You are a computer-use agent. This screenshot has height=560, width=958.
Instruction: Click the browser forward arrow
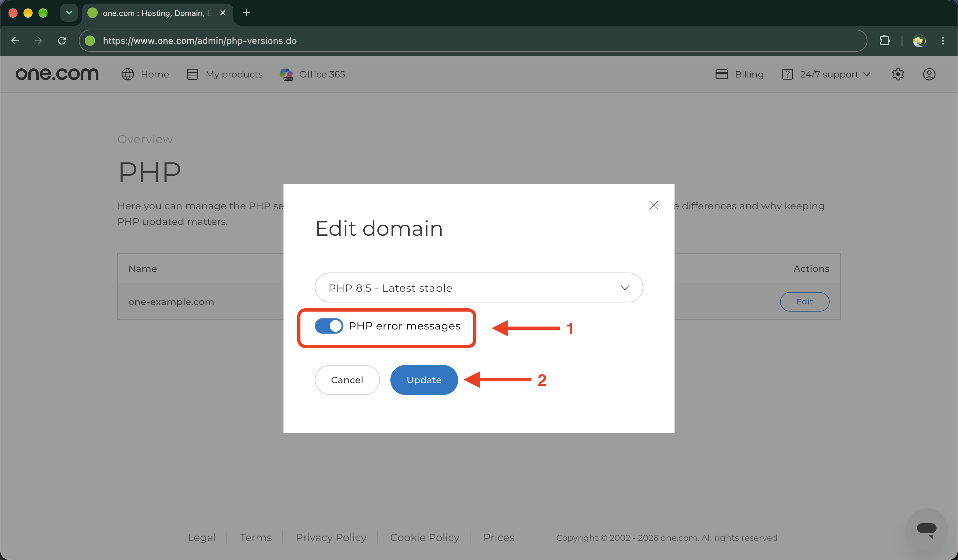pos(38,41)
